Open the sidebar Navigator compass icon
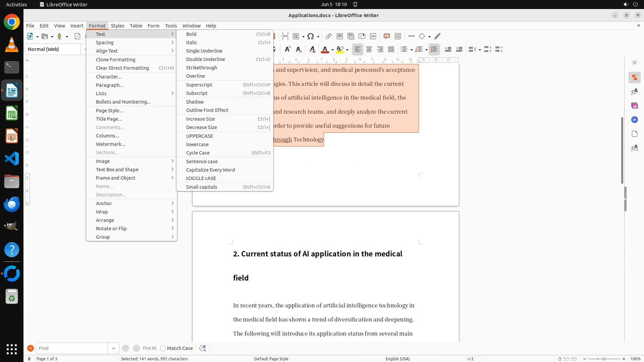This screenshot has height=362, width=644. point(634,120)
